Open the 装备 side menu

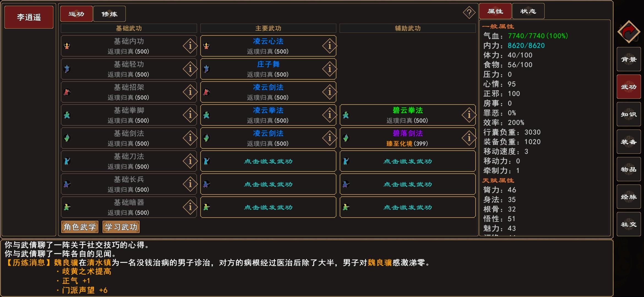pyautogui.click(x=629, y=142)
